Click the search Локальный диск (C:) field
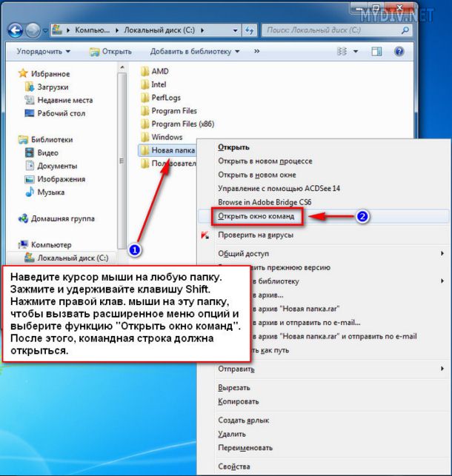Viewport: 452px width, 476px height. (332, 30)
